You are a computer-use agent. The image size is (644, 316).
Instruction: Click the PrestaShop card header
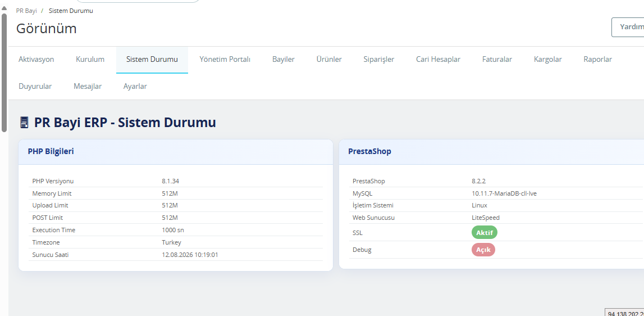coord(492,151)
